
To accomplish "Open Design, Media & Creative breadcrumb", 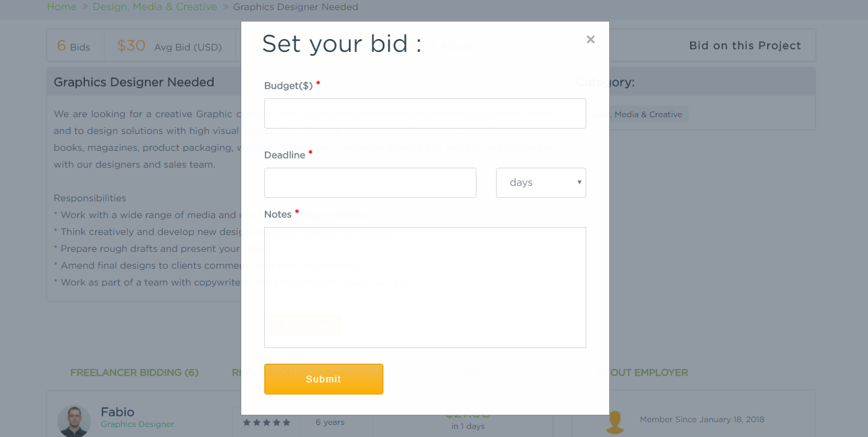I will [x=154, y=7].
